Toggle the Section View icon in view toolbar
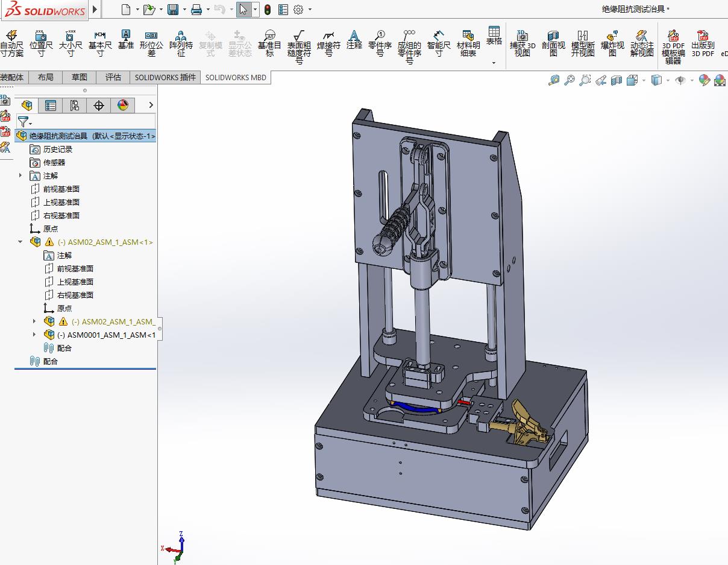This screenshot has height=565, width=728. tap(617, 80)
